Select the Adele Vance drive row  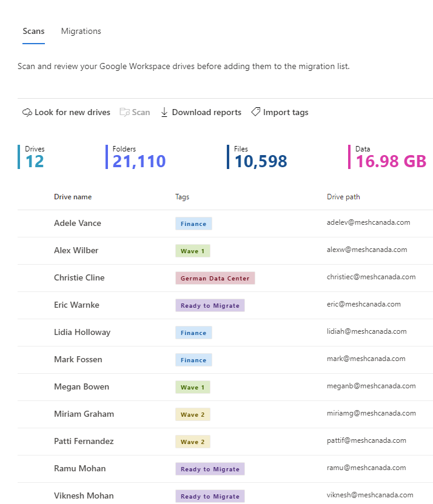point(225,224)
